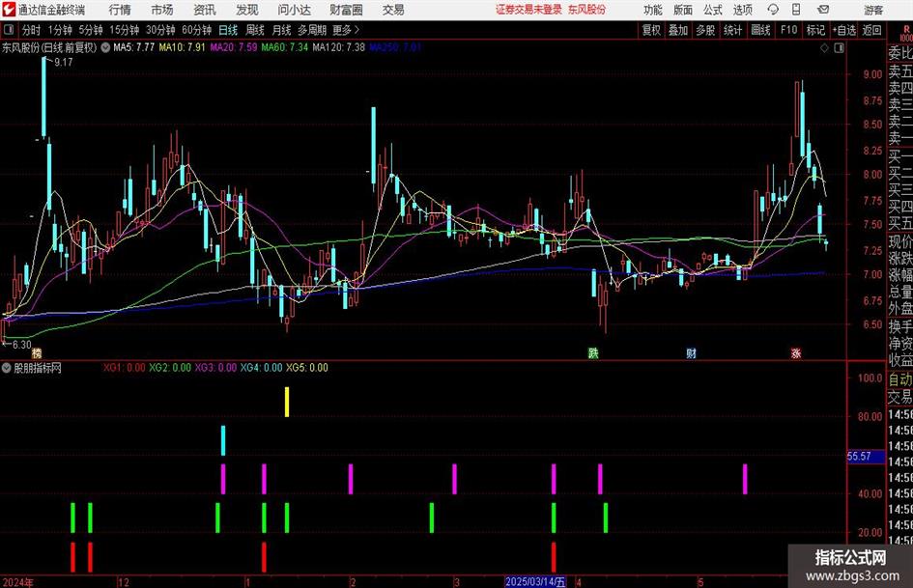Open the 选项 menu

742,10
